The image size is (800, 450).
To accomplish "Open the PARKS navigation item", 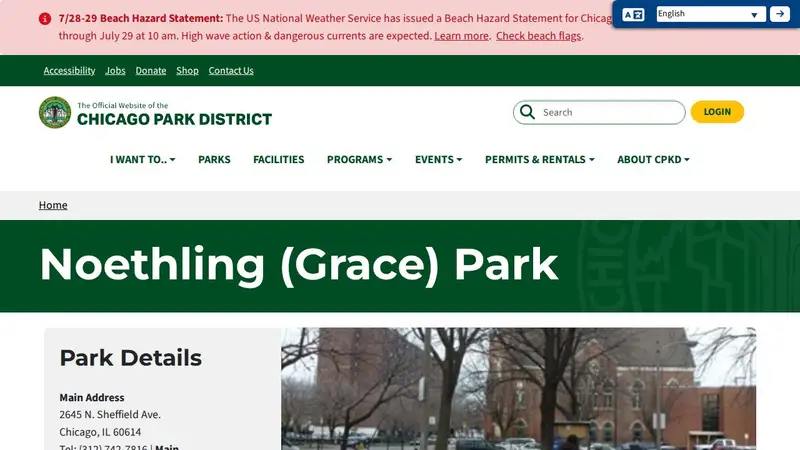I will [x=214, y=159].
